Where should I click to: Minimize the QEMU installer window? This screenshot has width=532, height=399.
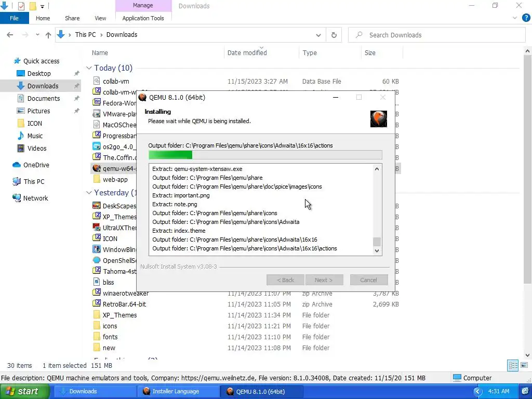tap(336, 97)
